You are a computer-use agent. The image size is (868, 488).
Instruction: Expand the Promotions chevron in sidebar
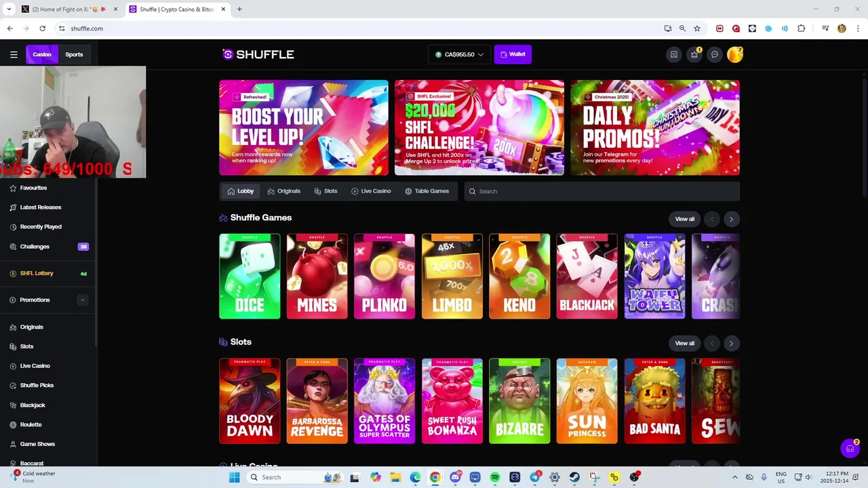coord(83,300)
